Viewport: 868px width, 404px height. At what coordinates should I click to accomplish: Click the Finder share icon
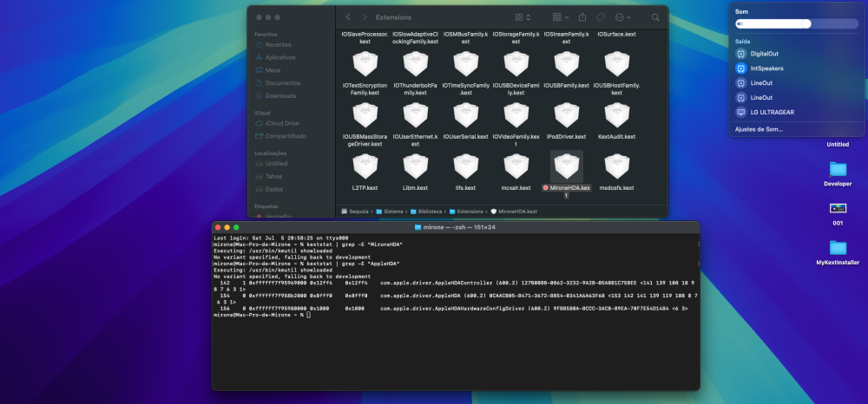click(582, 17)
